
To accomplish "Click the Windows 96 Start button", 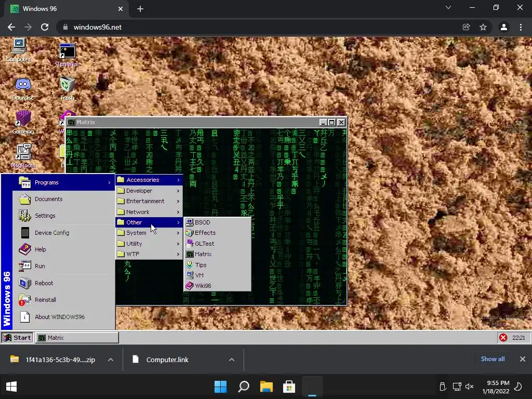I will click(17, 338).
